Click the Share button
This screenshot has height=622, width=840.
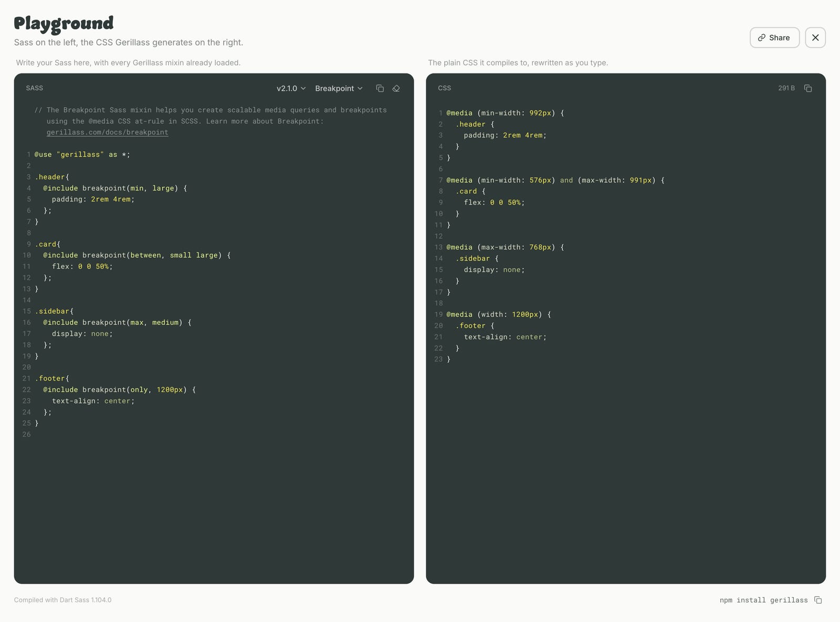774,37
